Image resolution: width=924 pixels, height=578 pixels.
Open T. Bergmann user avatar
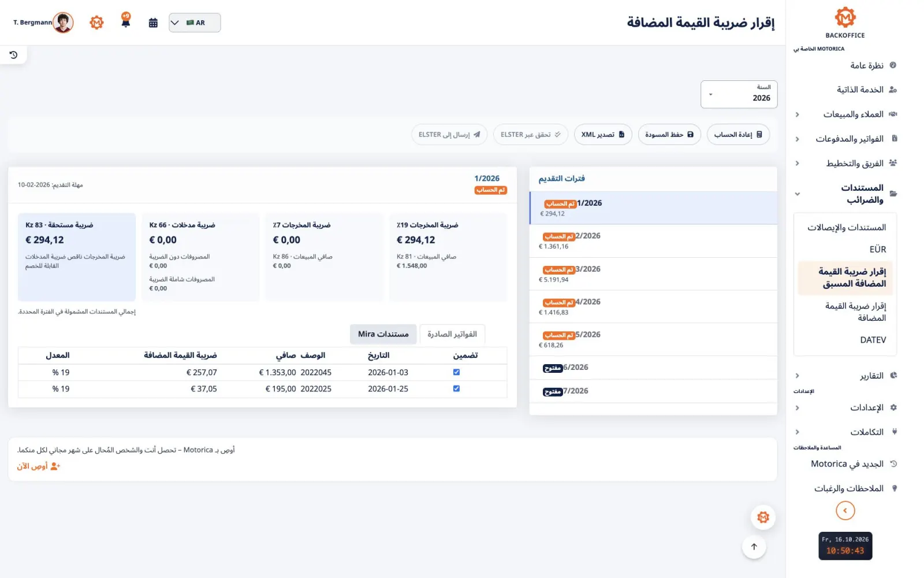coord(63,23)
